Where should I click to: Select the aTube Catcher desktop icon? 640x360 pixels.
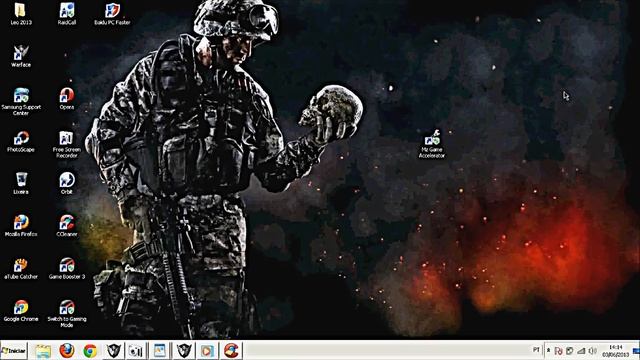point(21,268)
